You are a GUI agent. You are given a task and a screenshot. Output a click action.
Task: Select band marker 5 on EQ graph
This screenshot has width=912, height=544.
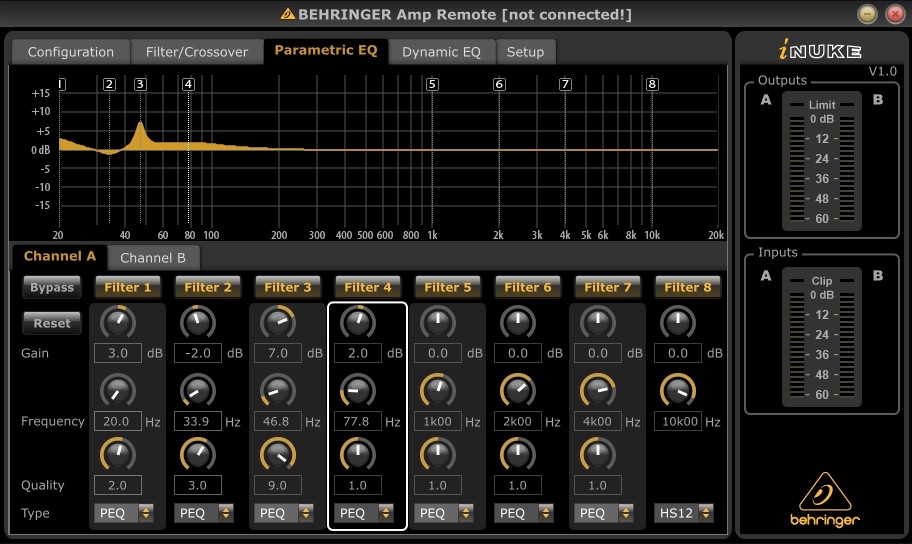432,84
